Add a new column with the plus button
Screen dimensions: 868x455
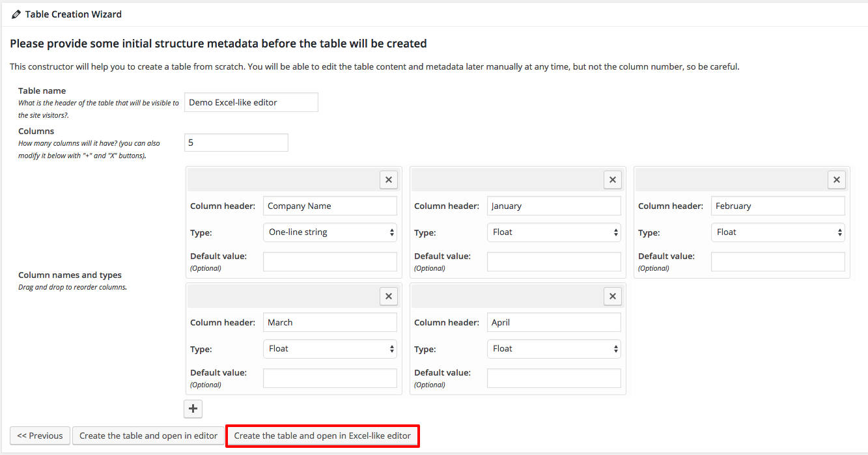coord(193,409)
